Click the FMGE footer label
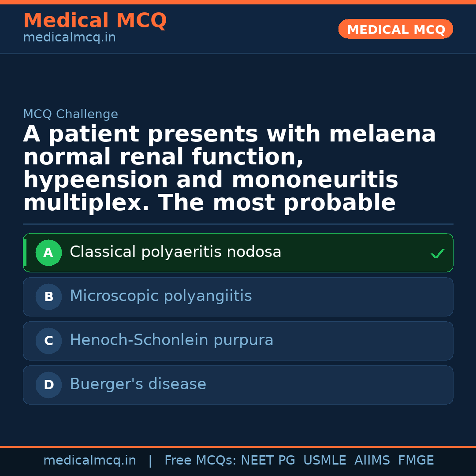 416,461
